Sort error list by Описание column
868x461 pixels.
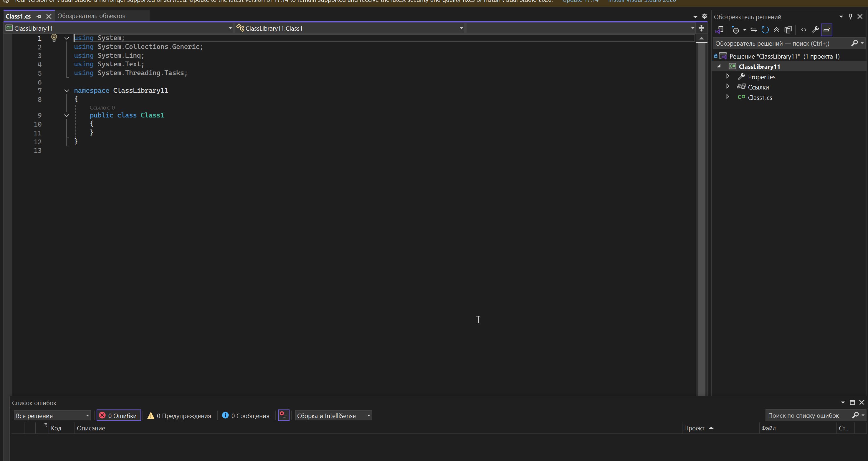(x=91, y=428)
